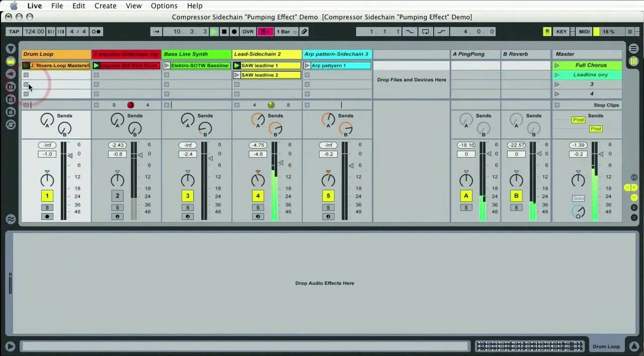The image size is (644, 356).
Task: Toggle track 5 activator button
Action: pos(328,196)
